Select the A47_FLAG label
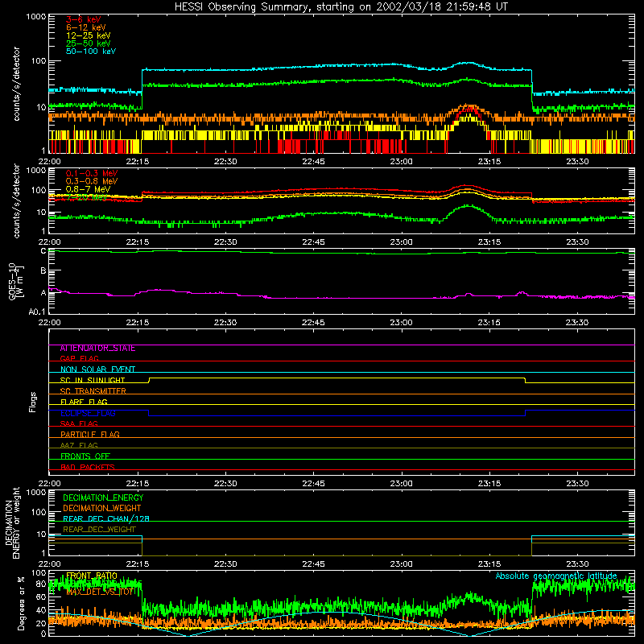Image resolution: width=644 pixels, height=644 pixels. coord(79,445)
